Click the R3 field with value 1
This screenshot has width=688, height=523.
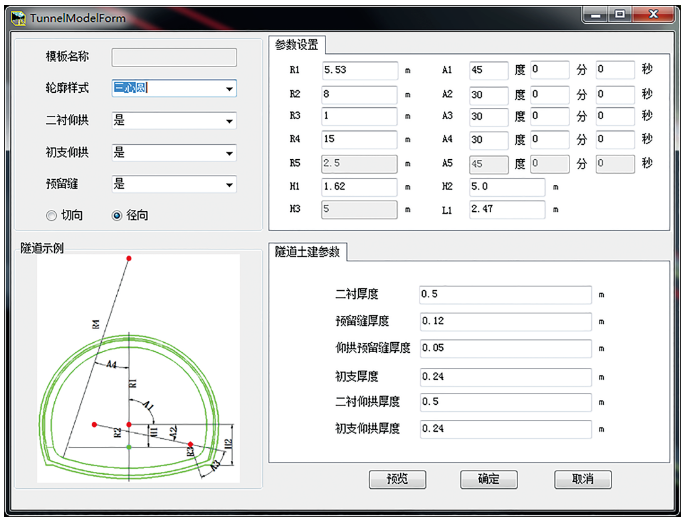click(x=360, y=116)
